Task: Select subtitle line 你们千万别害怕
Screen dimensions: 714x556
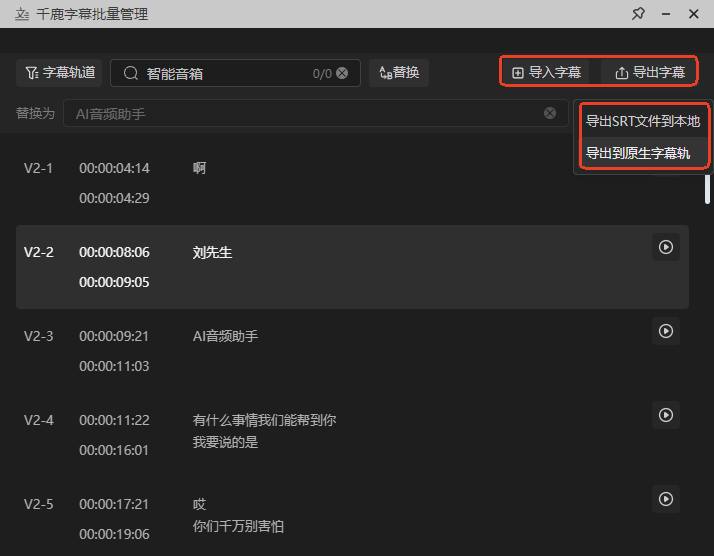Action: pos(238,526)
